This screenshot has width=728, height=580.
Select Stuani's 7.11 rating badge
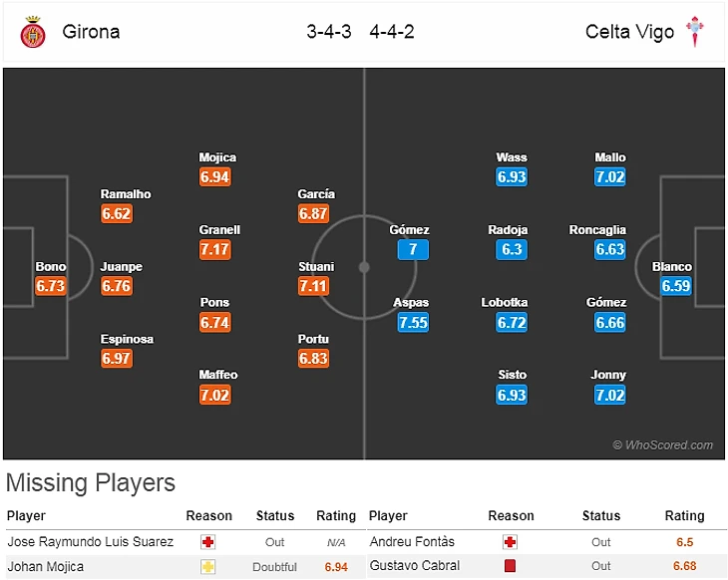coord(313,286)
